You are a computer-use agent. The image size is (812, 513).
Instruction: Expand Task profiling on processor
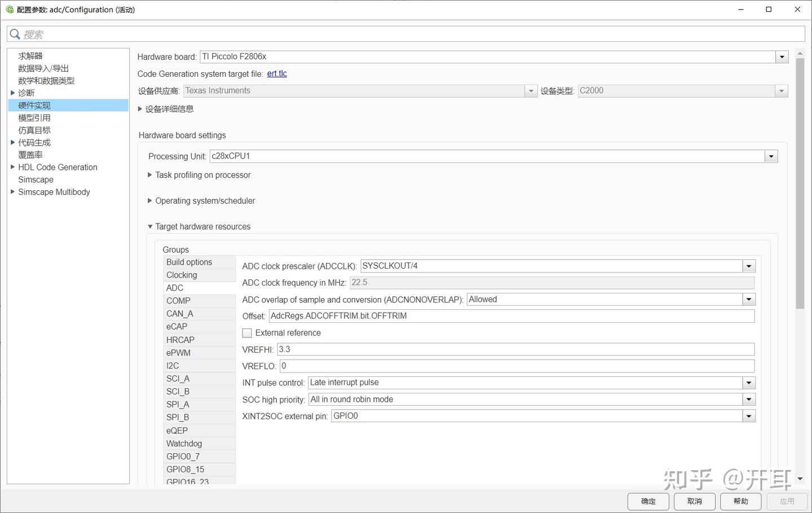pos(149,175)
